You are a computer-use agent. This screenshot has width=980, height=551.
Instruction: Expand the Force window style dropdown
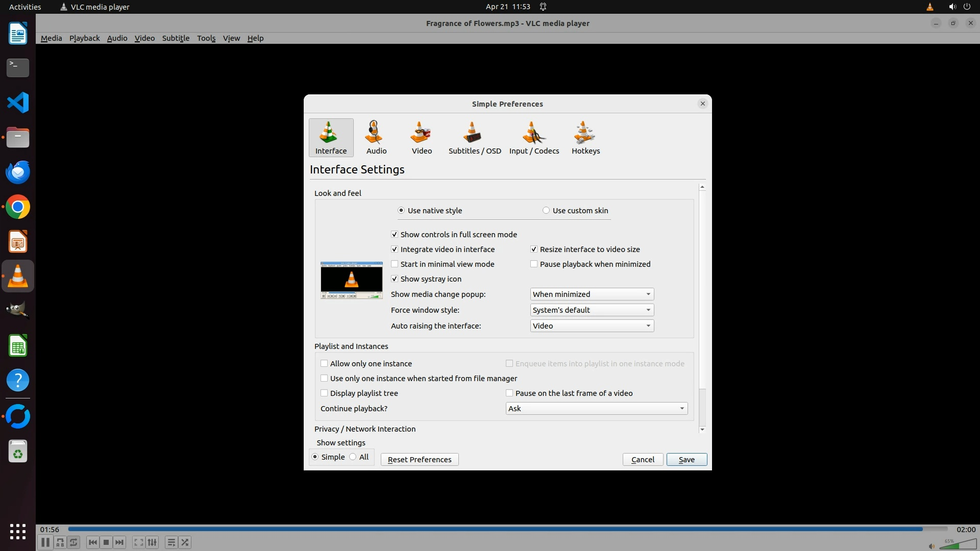pyautogui.click(x=592, y=310)
